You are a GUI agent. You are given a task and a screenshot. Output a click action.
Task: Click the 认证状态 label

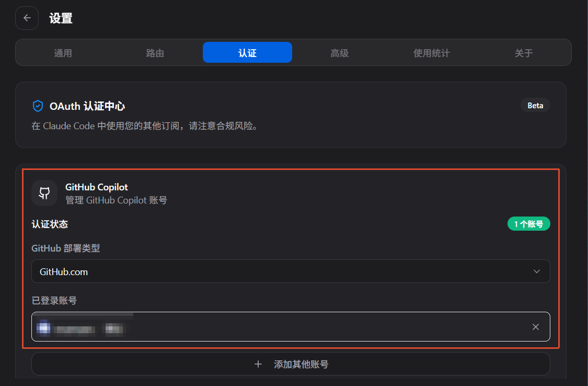(x=50, y=224)
